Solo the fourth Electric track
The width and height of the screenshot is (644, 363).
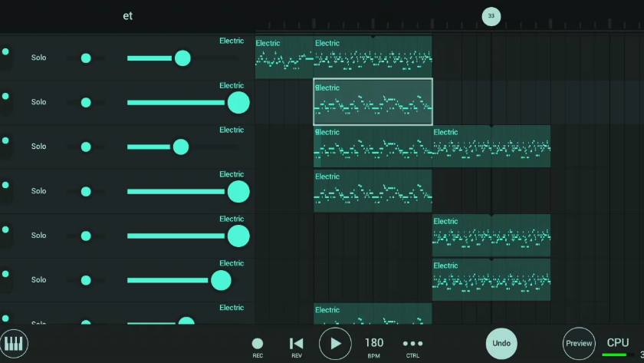38,191
